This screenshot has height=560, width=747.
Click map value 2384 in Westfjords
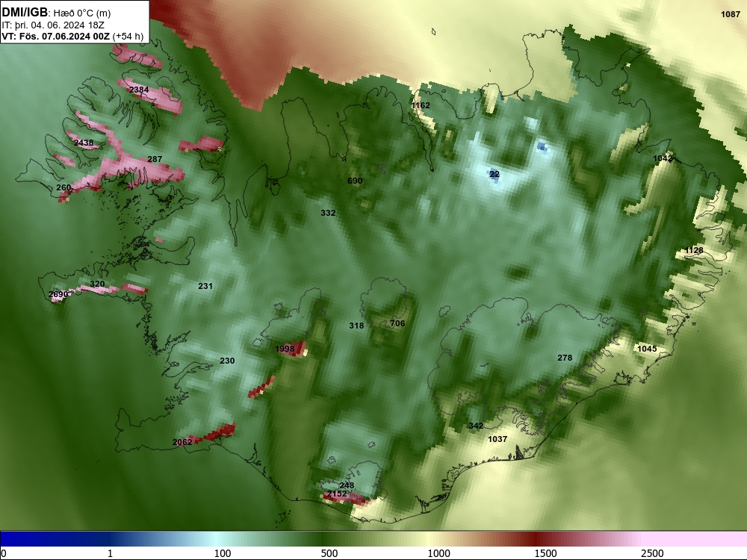coord(139,90)
